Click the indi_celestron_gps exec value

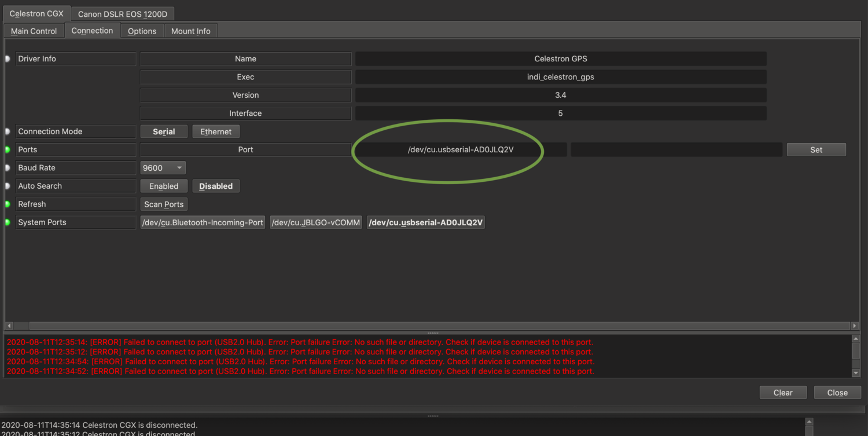click(561, 77)
